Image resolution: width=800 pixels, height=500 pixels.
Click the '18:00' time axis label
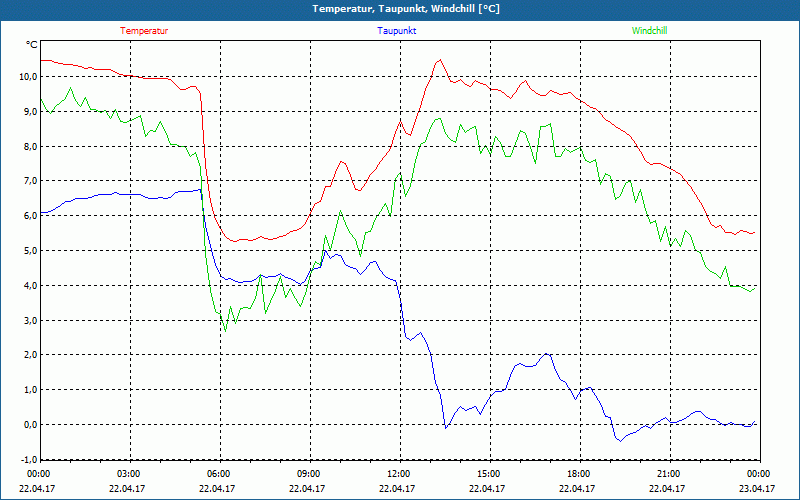(x=577, y=474)
